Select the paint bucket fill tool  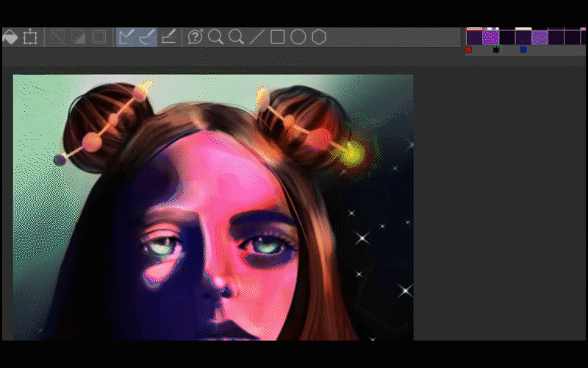(10, 38)
